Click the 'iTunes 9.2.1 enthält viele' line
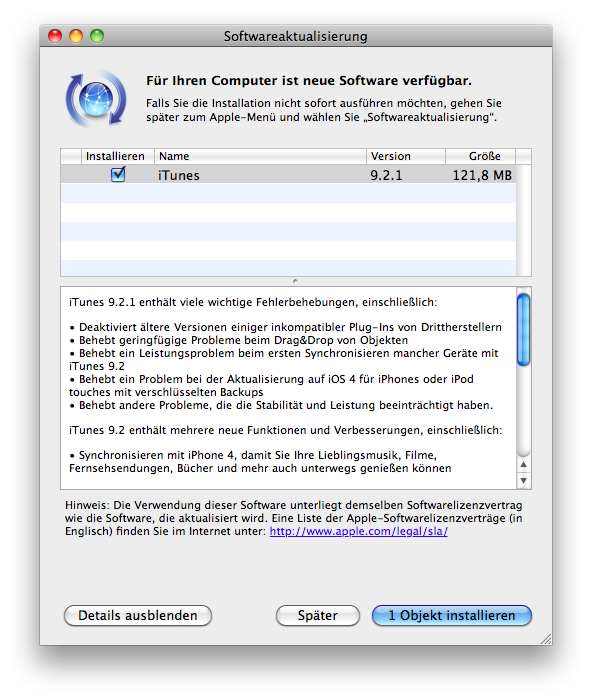The image size is (592, 700). point(253,303)
